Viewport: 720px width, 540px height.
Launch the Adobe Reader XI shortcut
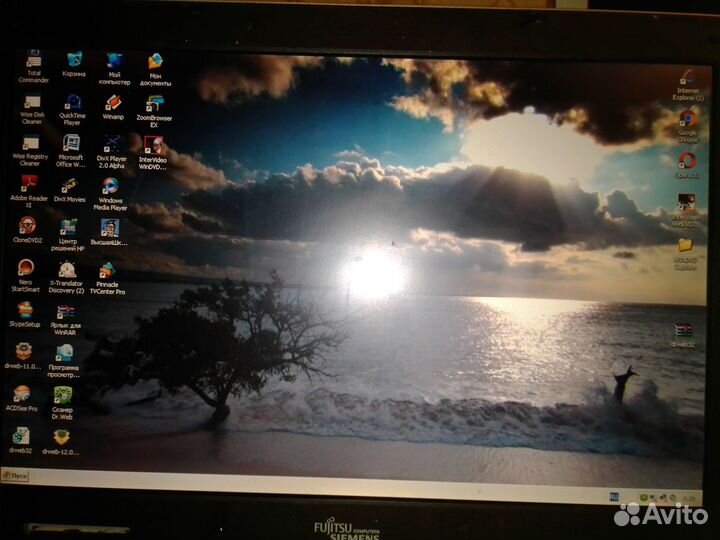point(29,191)
